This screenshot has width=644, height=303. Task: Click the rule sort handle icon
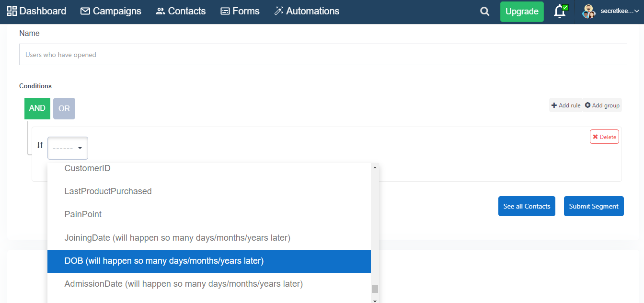click(x=40, y=145)
